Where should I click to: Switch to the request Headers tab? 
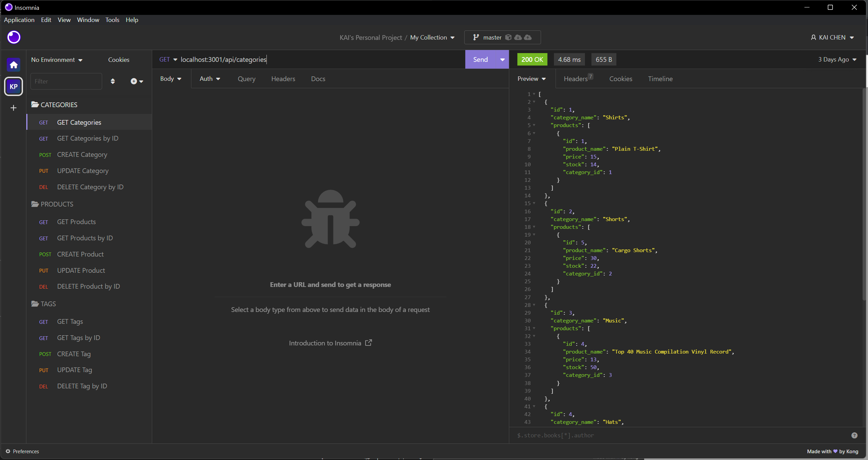[283, 78]
